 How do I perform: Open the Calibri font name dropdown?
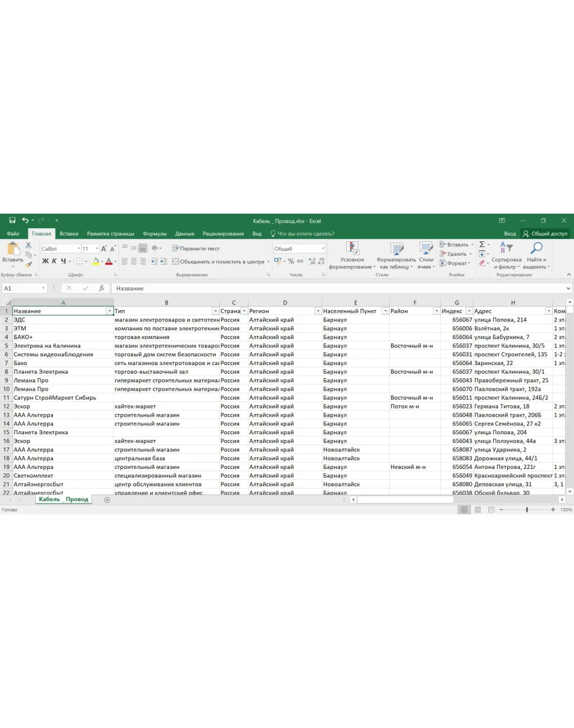point(79,249)
